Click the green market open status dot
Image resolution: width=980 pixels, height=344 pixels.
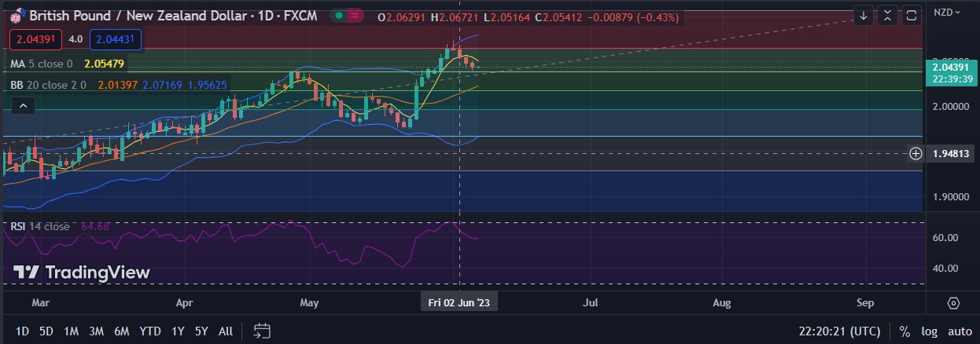(338, 16)
